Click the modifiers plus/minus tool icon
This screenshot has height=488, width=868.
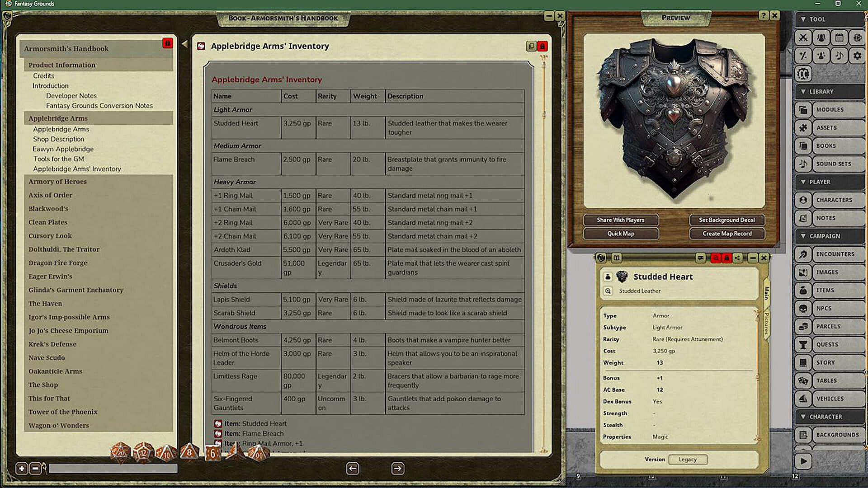point(803,56)
